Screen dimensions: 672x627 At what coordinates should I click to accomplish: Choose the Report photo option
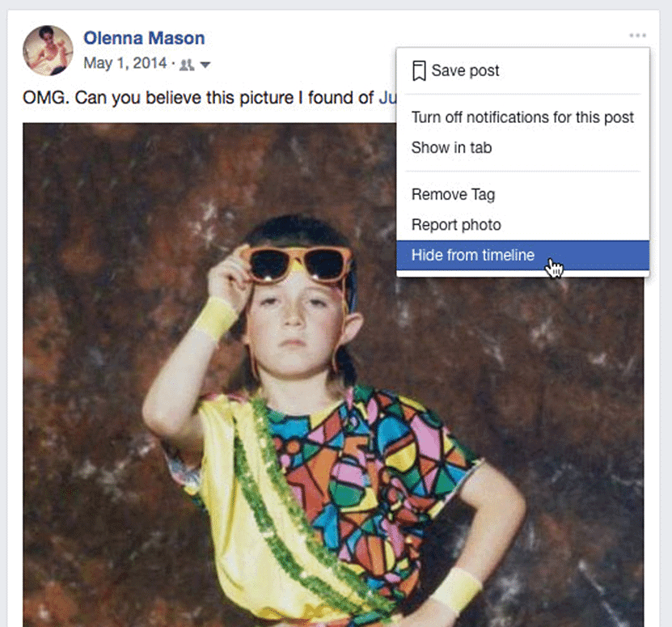456,225
